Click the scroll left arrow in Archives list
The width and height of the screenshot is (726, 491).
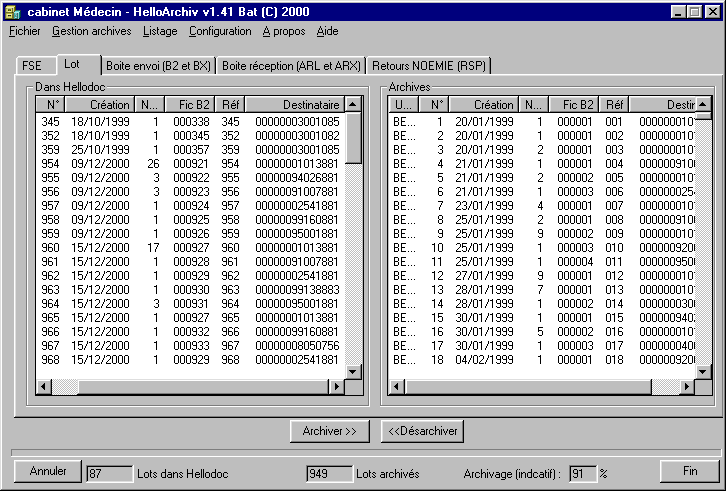pos(397,386)
